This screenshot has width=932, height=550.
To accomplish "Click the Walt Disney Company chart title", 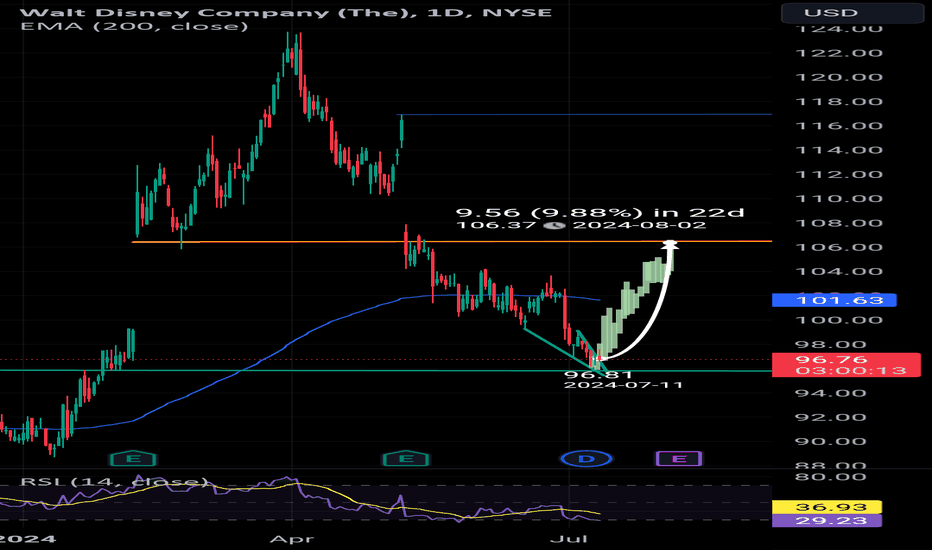I will click(x=286, y=12).
